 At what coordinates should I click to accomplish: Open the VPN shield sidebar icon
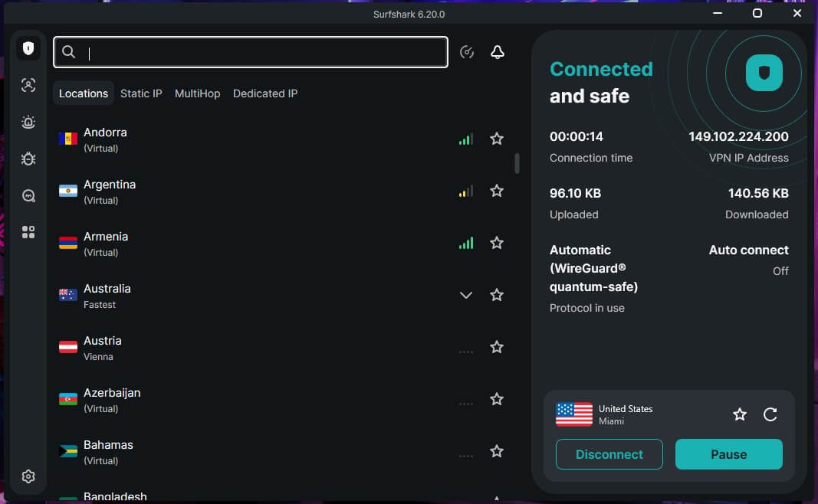28,48
